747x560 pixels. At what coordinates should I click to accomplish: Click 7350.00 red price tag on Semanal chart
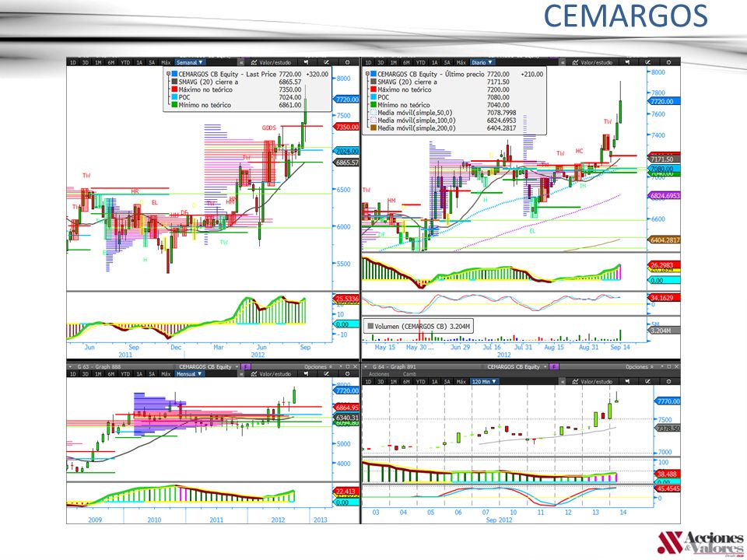pyautogui.click(x=347, y=127)
